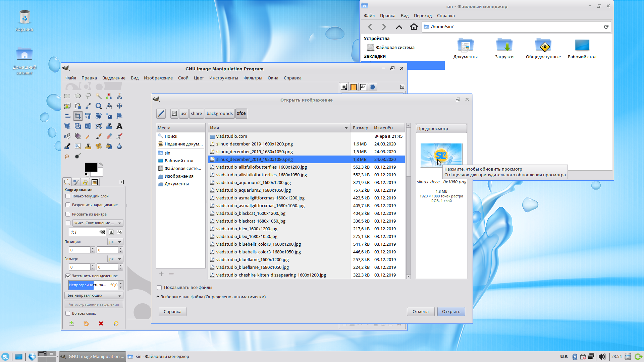Toggle 'Только текущий слой' checkbox
This screenshot has height=362, width=644.
(x=68, y=196)
